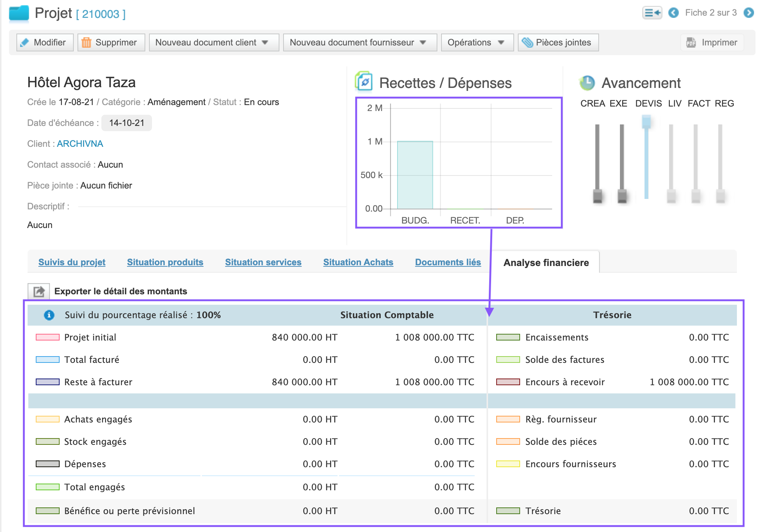The height and width of the screenshot is (532, 760).
Task: Click the blue info icon near Suivi
Action: click(x=49, y=315)
